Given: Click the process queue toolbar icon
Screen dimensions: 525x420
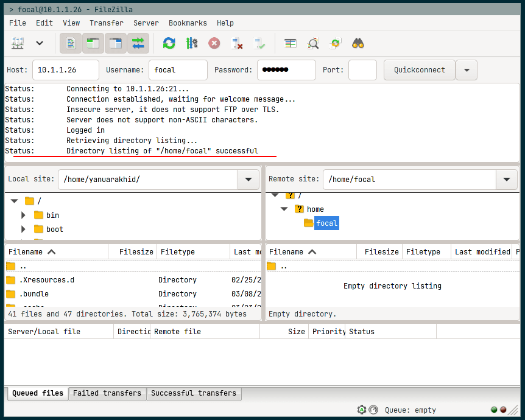Looking at the screenshot, I should point(192,43).
